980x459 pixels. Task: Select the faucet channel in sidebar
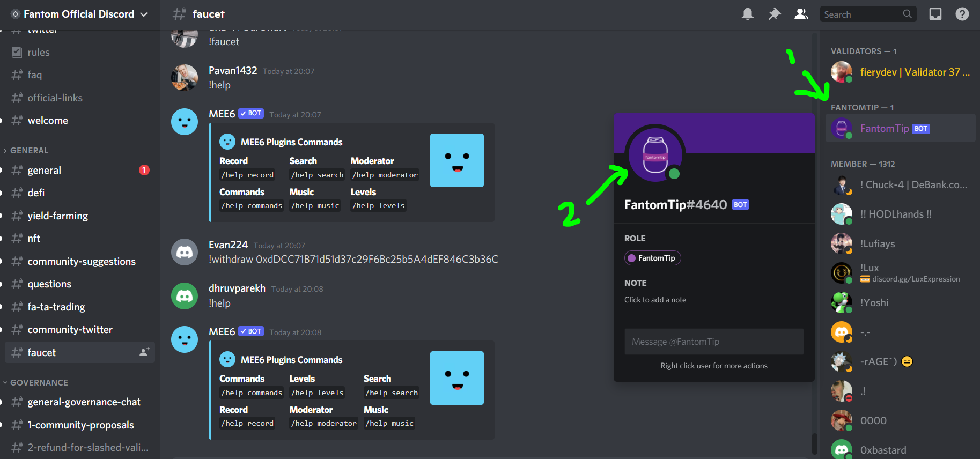point(80,352)
